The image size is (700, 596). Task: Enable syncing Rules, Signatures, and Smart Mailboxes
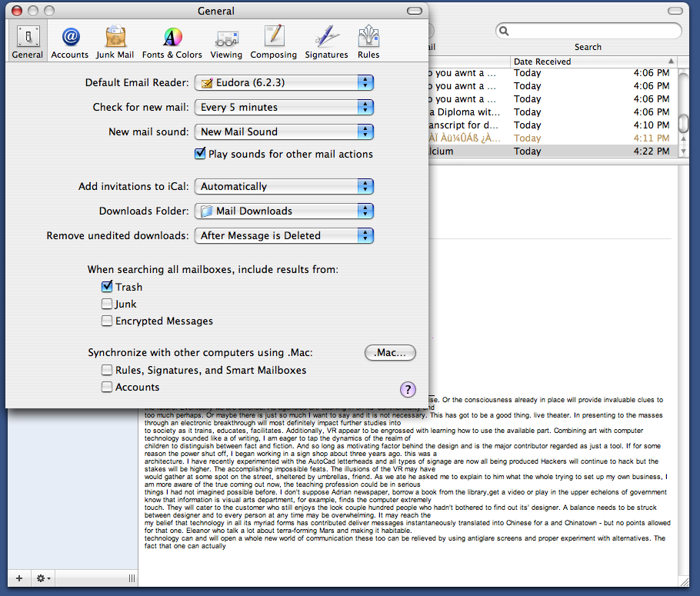(107, 370)
